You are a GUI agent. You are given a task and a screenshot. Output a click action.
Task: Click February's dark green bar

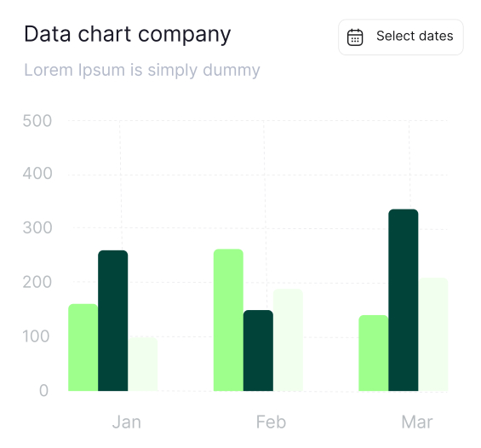point(258,350)
